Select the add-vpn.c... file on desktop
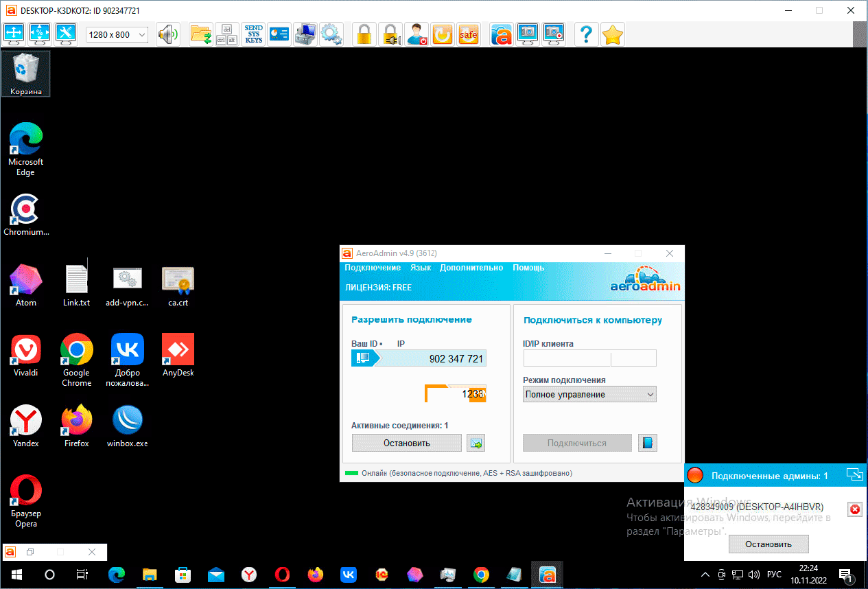The image size is (868, 589). (127, 285)
